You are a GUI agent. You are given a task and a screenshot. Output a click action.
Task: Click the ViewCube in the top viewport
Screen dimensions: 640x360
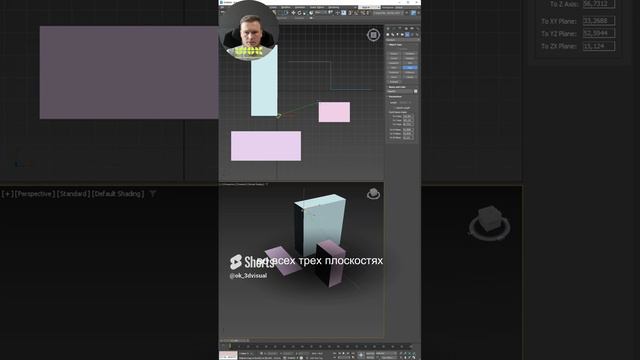click(x=373, y=35)
